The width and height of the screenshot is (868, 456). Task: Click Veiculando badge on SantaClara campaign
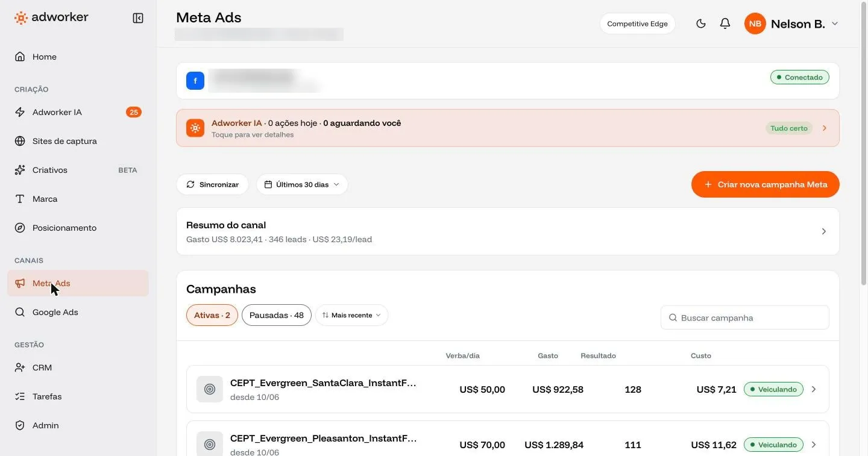point(773,389)
